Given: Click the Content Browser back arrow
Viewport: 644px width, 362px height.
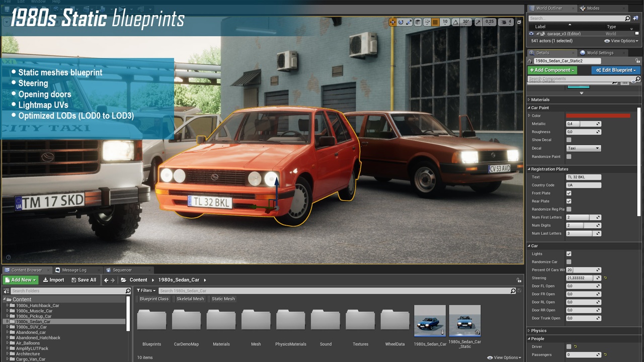Looking at the screenshot, I should [106, 280].
